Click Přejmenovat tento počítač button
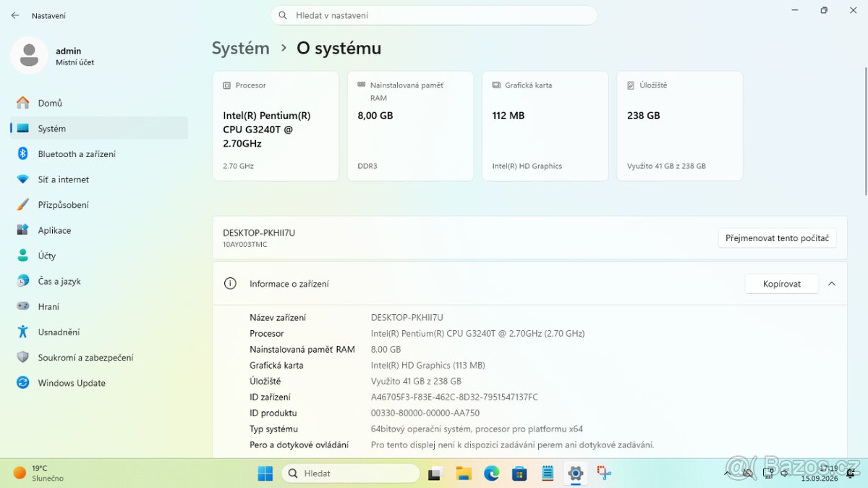The image size is (868, 488). click(777, 238)
